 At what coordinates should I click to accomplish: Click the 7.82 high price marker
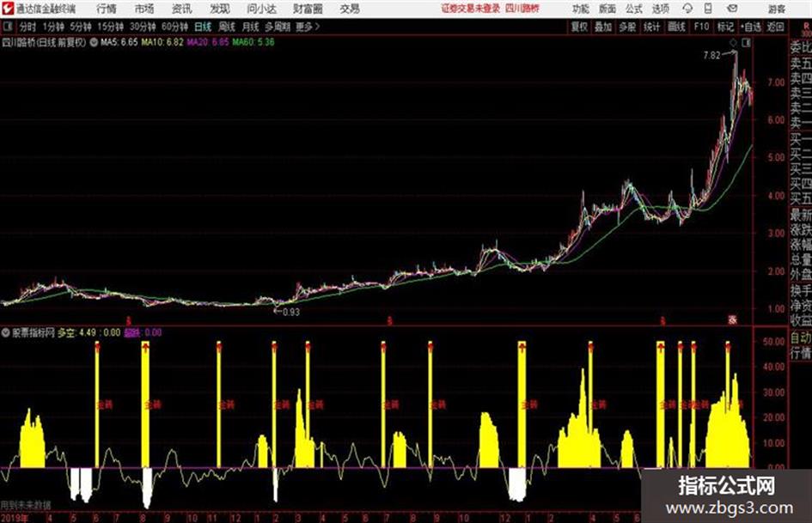click(711, 55)
